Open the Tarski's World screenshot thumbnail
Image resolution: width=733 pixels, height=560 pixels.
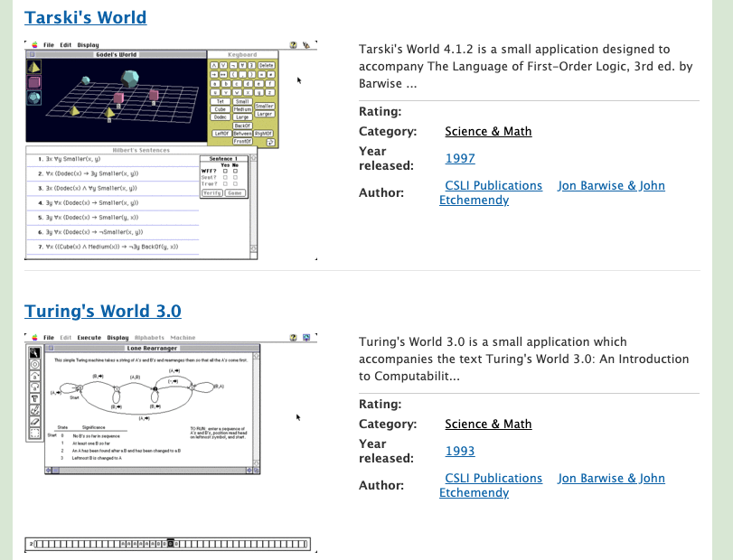tap(171, 151)
